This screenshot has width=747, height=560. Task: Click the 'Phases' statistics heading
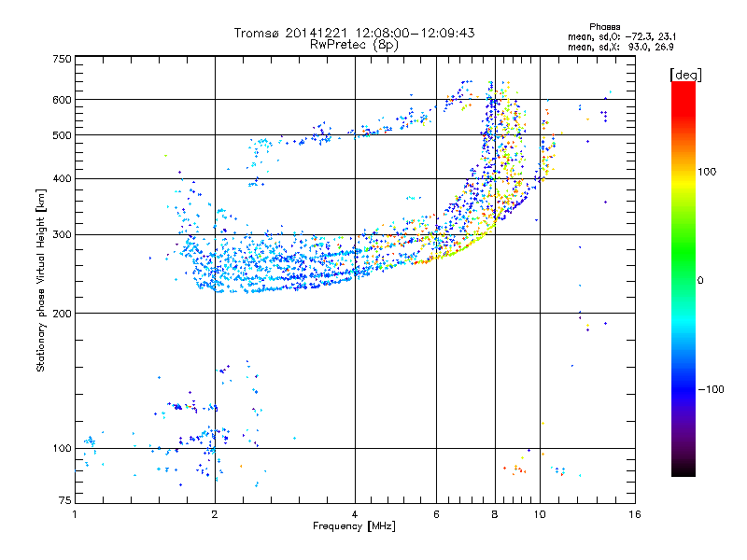pos(604,27)
